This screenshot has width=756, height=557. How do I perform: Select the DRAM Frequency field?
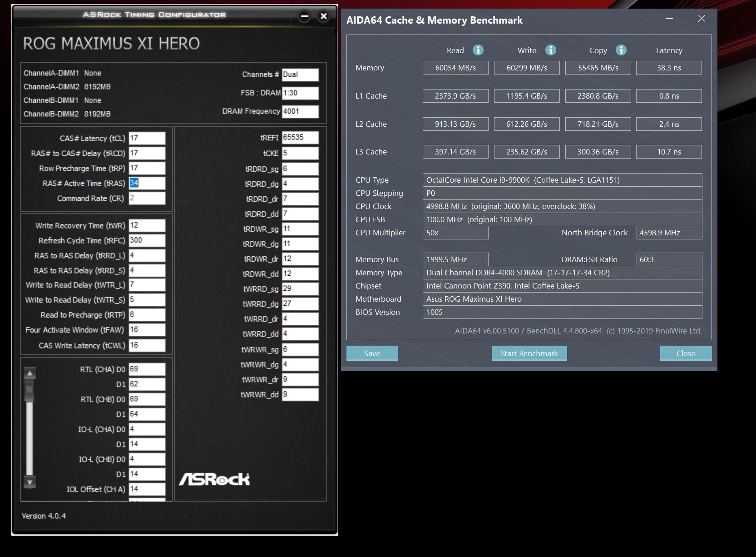pyautogui.click(x=300, y=111)
